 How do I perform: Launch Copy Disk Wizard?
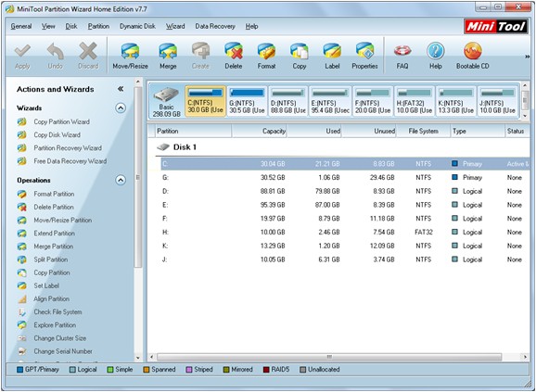(57, 135)
